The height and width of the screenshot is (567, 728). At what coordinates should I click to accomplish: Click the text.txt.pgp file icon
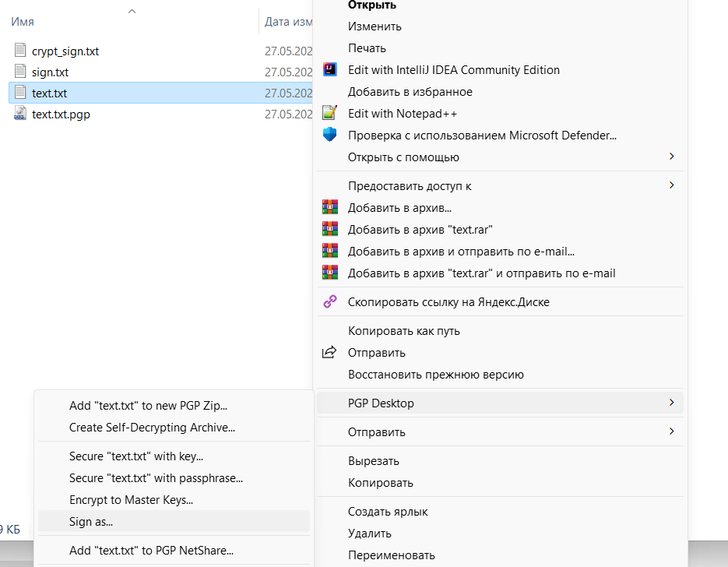click(20, 113)
